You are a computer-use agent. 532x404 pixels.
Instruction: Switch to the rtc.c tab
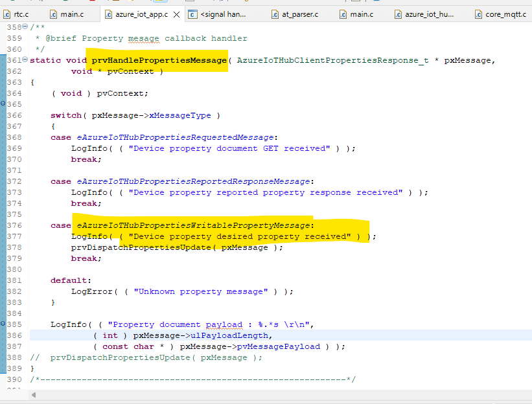click(x=19, y=12)
